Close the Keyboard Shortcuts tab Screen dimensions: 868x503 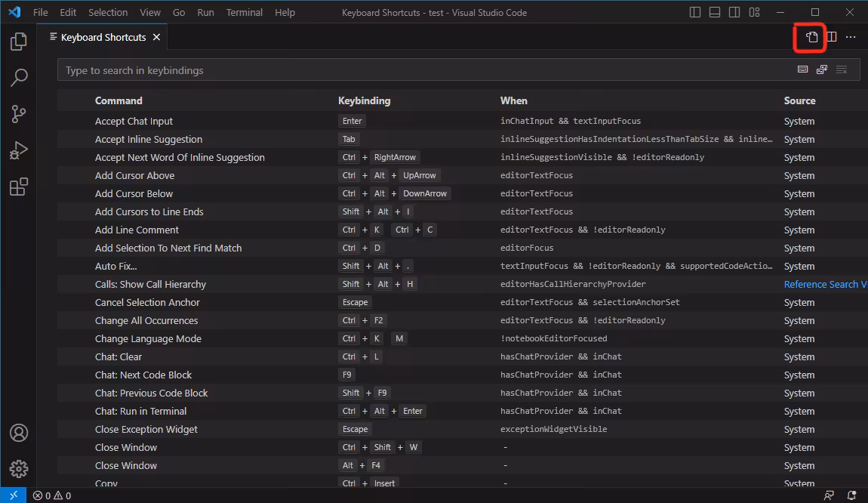(157, 37)
